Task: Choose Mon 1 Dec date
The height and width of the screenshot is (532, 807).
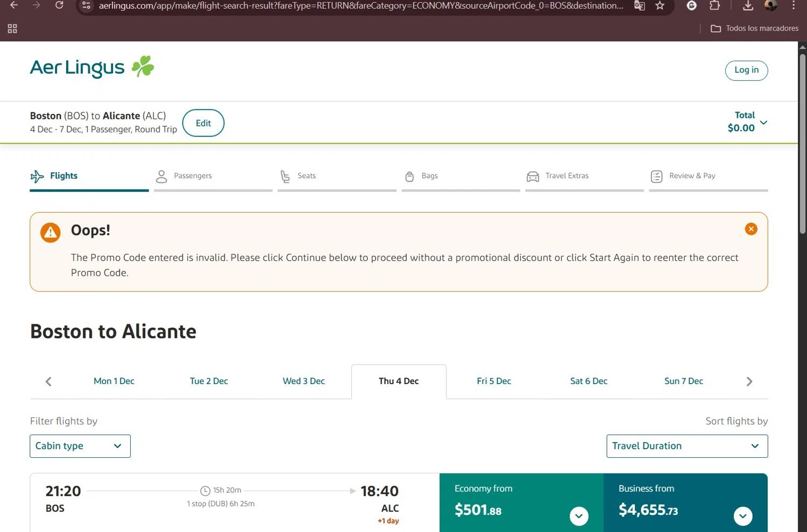Action: pos(114,381)
